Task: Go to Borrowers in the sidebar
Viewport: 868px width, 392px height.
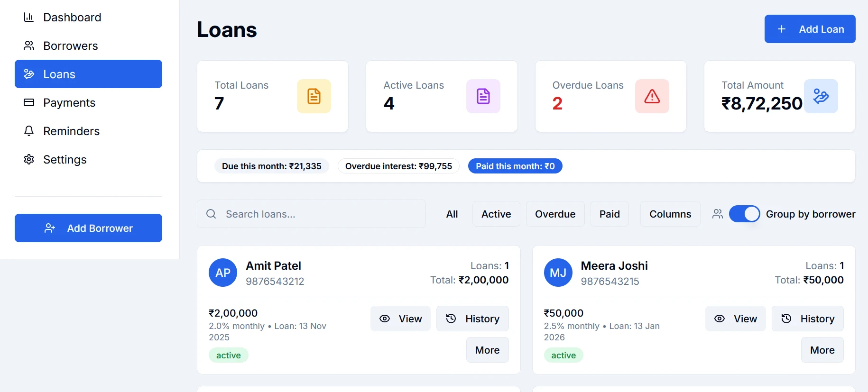Action: coord(88,46)
